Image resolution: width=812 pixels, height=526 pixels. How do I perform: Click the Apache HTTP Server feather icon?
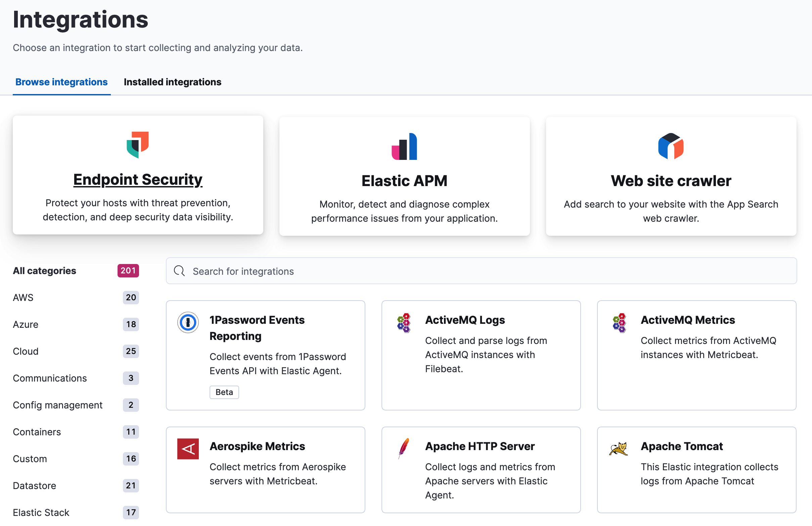coord(404,448)
